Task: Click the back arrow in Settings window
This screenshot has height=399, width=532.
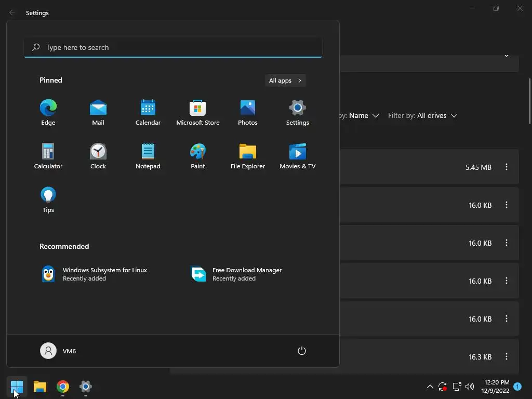Action: (12, 12)
